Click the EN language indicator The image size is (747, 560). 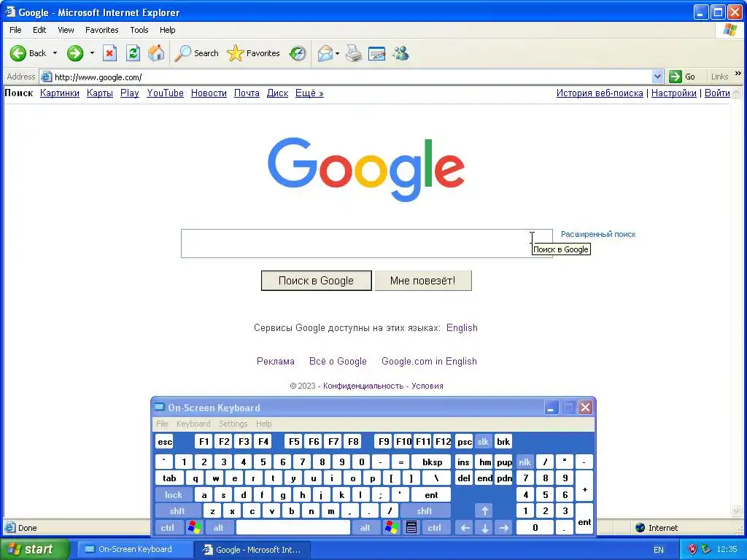(x=659, y=550)
